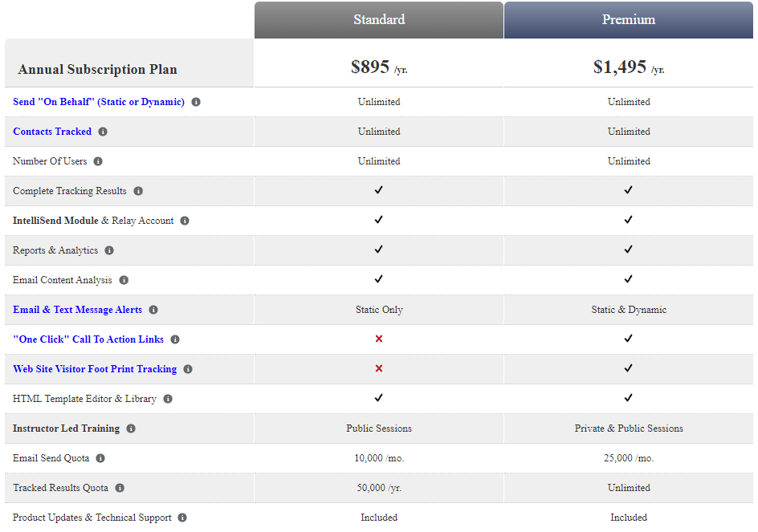Click Tracked Results Quota label
758x532 pixels.
tap(60, 488)
